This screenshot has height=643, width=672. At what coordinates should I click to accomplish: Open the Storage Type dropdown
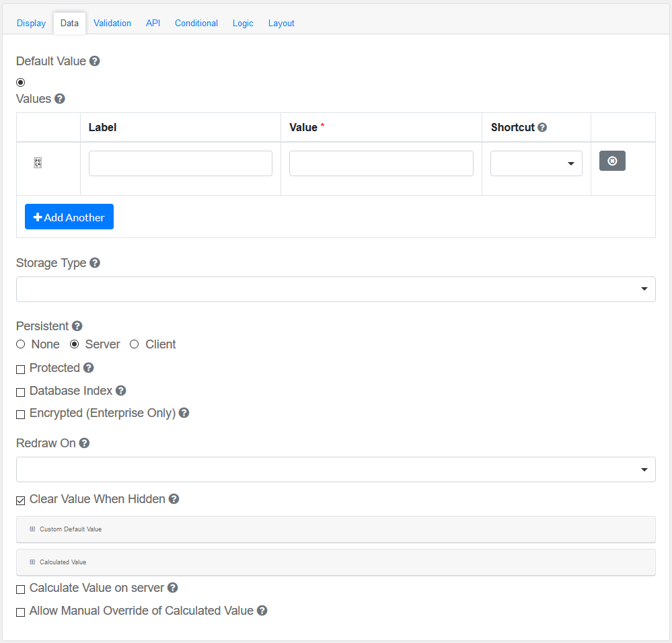click(336, 289)
